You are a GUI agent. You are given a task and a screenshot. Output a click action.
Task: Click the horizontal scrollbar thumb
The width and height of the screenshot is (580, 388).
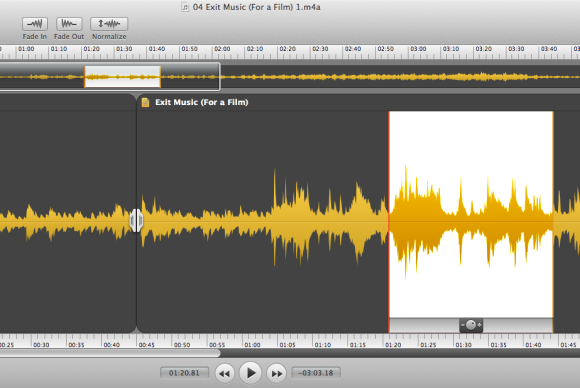coord(110,353)
